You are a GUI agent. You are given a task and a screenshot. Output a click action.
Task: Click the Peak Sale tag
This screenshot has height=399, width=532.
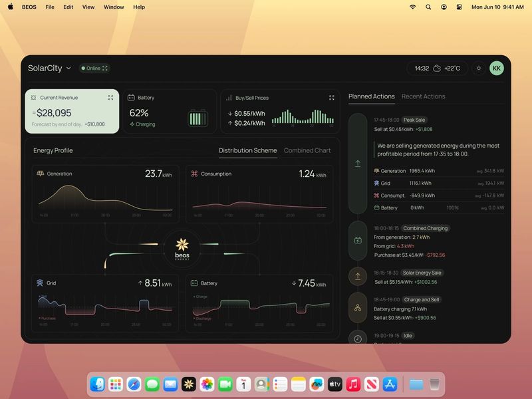[414, 120]
